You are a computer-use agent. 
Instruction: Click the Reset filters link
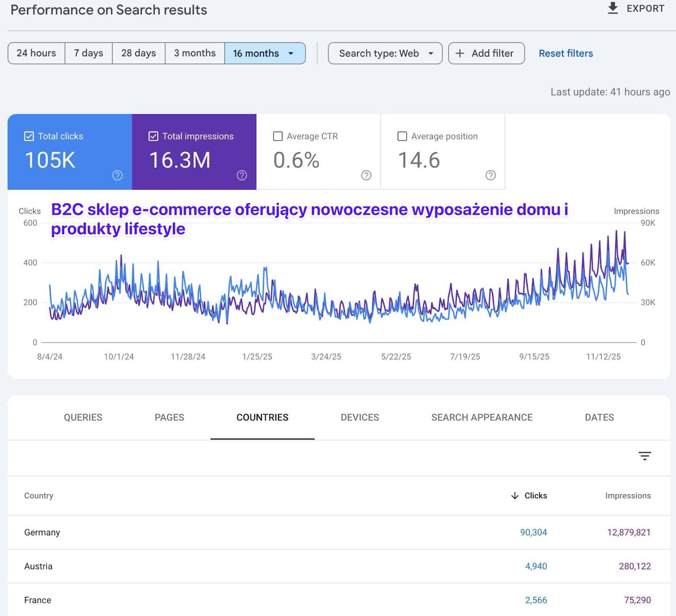coord(566,53)
